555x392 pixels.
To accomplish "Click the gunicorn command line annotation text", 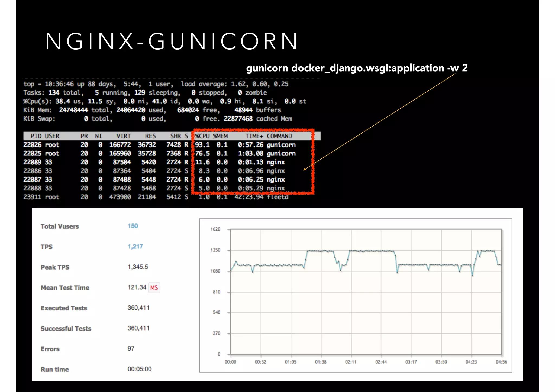I will click(357, 68).
